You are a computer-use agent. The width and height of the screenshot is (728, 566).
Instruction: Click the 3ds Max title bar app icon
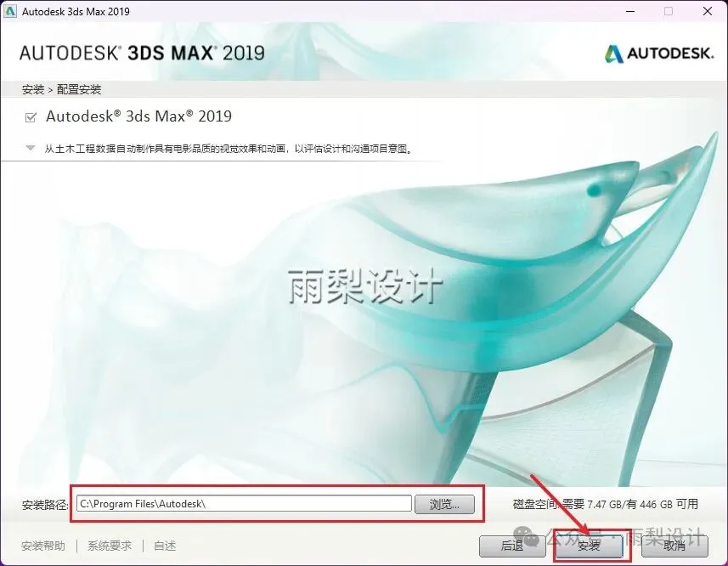[x=9, y=11]
